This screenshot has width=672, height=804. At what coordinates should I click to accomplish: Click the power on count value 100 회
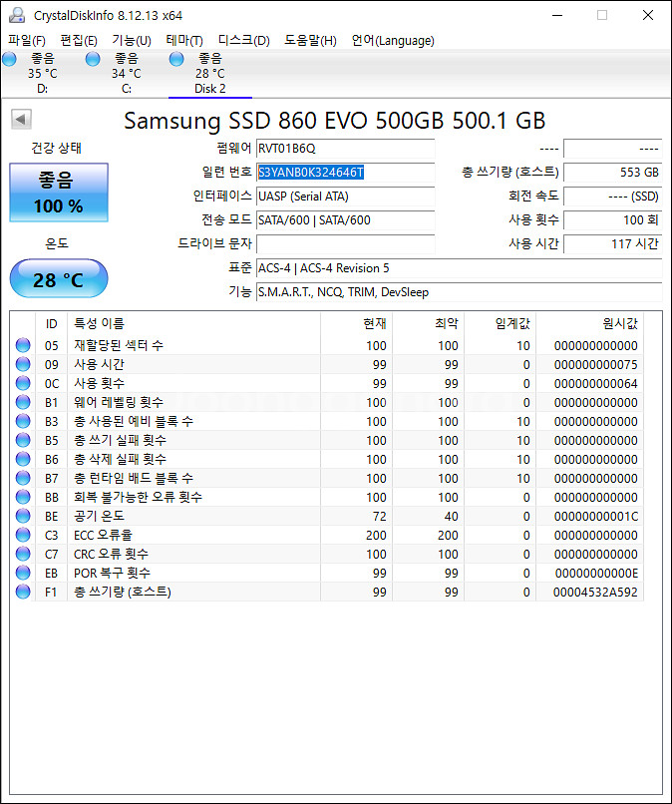coord(613,220)
